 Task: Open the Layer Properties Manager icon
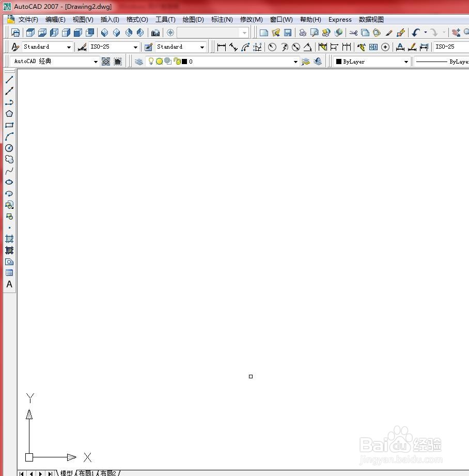point(138,62)
